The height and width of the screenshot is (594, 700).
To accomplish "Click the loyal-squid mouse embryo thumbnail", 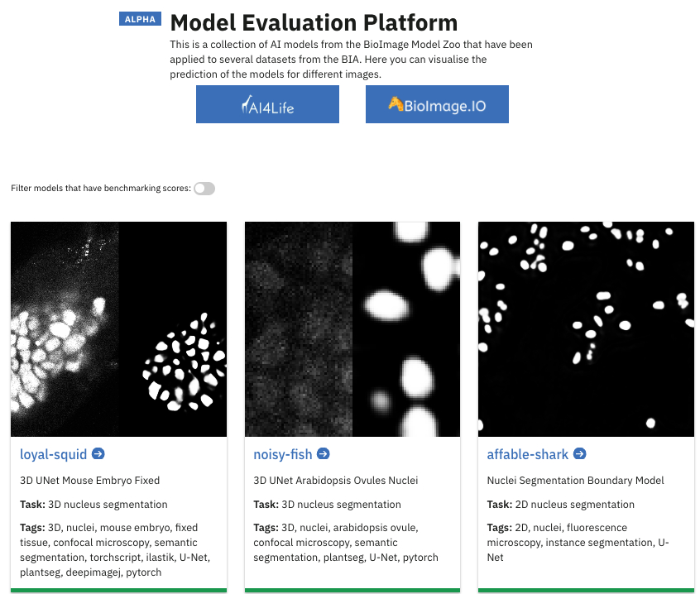I will point(118,329).
